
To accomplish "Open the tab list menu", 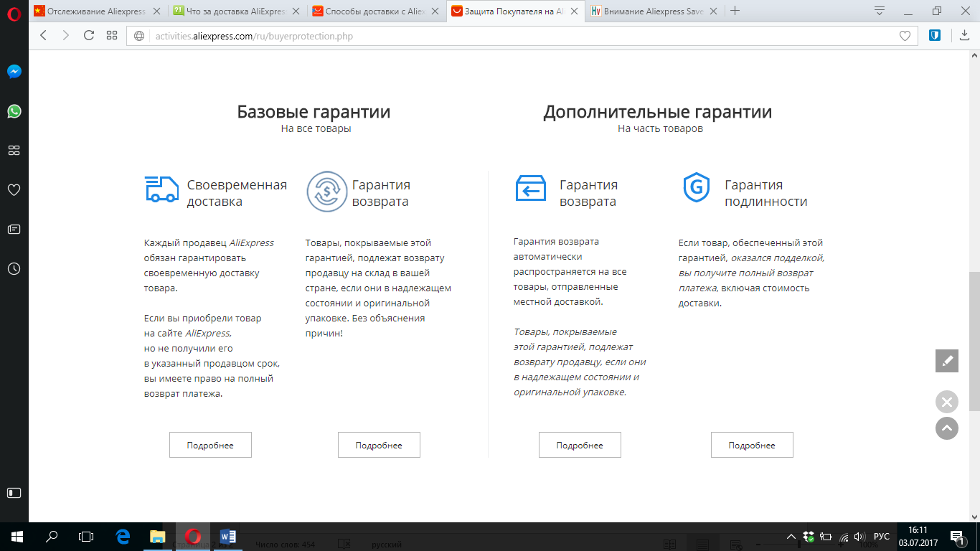I will (880, 11).
